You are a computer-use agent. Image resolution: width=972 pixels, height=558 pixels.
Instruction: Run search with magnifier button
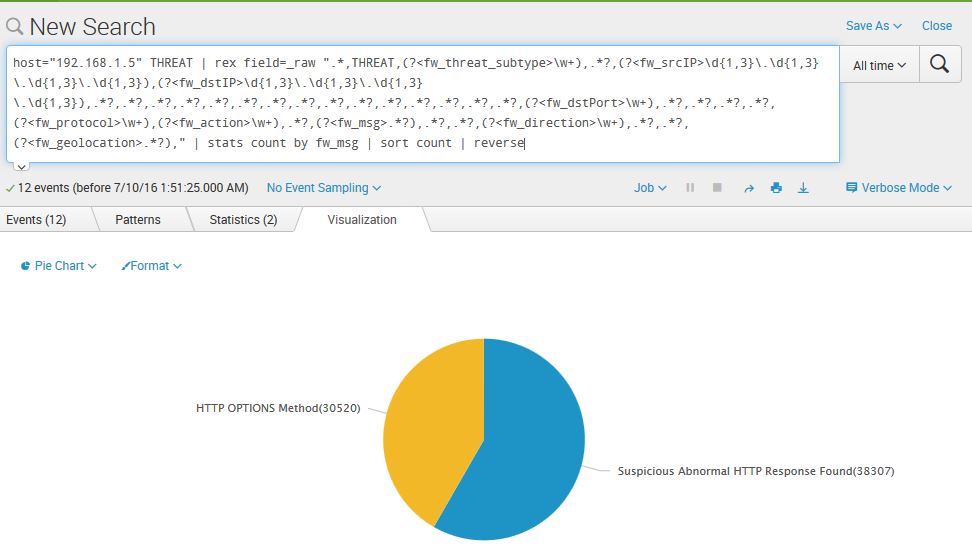click(940, 64)
